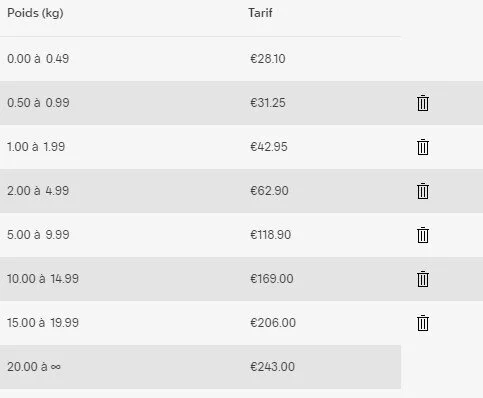Select the €62.90 rate cell
483x398 pixels.
pyautogui.click(x=269, y=191)
